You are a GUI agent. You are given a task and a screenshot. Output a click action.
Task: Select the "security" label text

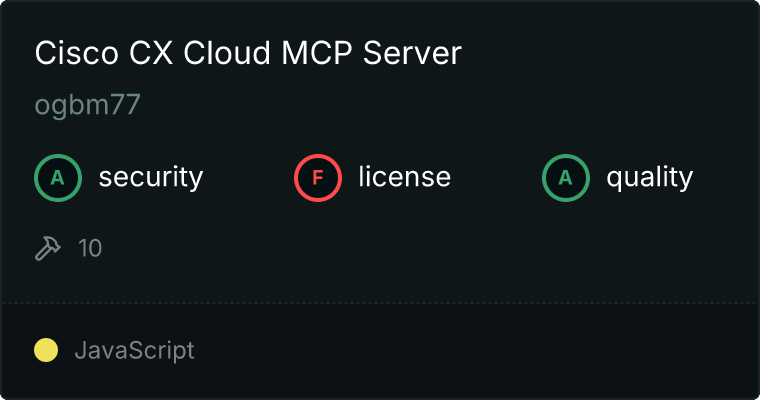click(x=150, y=178)
